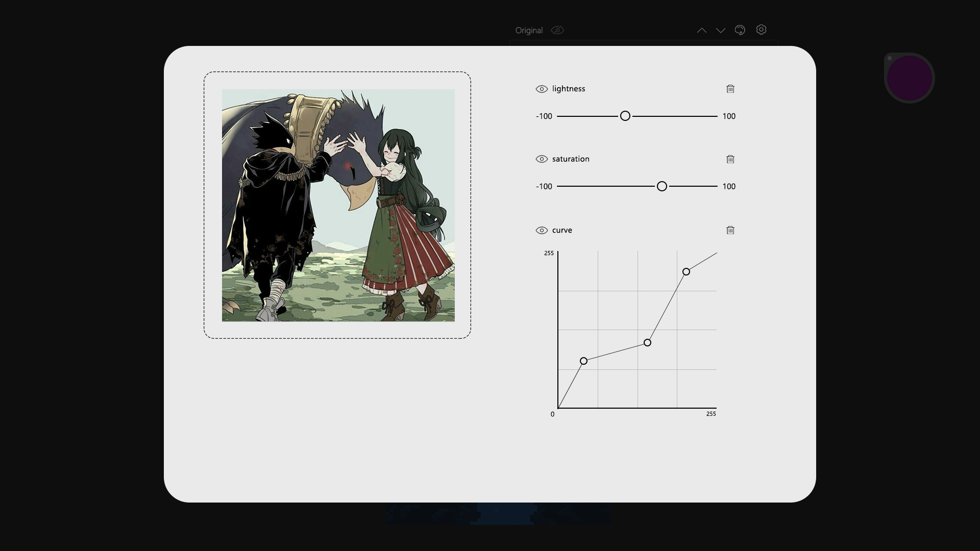Click the Original label

529,31
